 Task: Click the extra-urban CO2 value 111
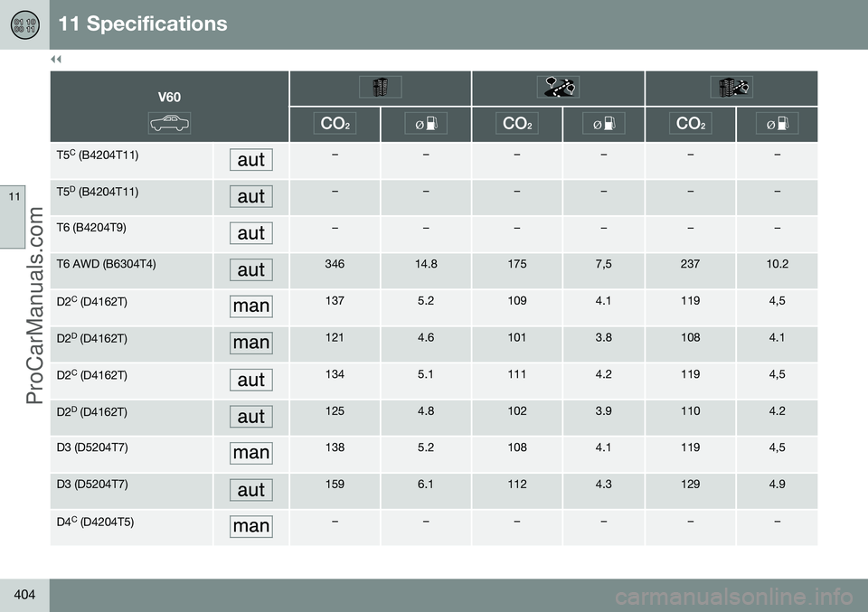(517, 374)
